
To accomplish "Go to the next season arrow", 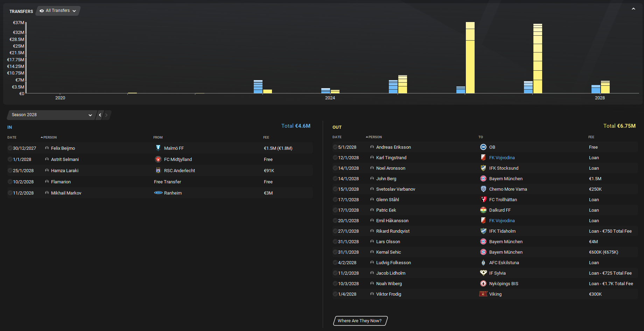I will click(106, 115).
